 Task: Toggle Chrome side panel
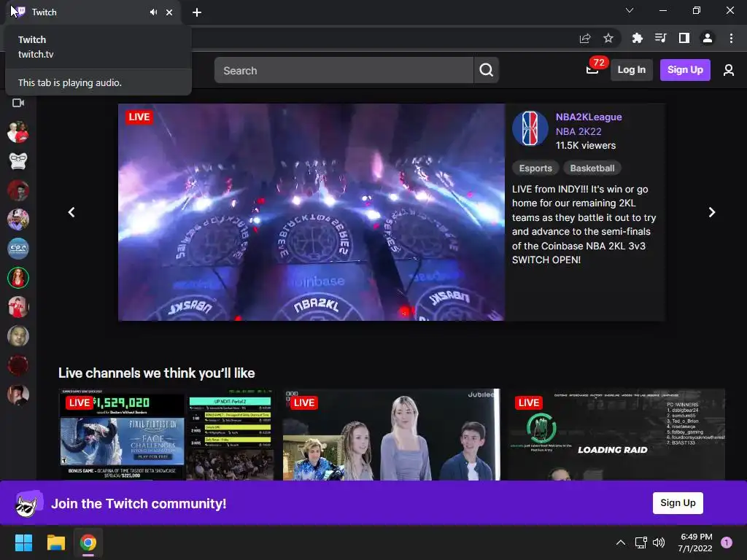[x=684, y=38]
